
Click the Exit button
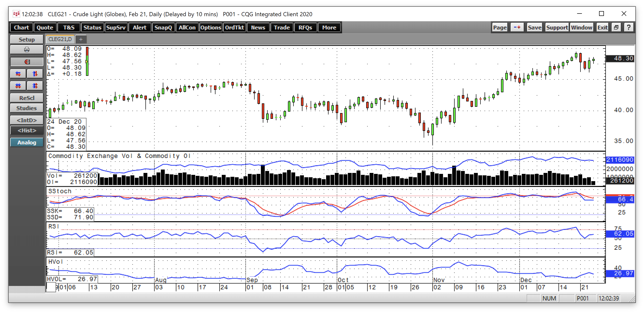pyautogui.click(x=602, y=27)
